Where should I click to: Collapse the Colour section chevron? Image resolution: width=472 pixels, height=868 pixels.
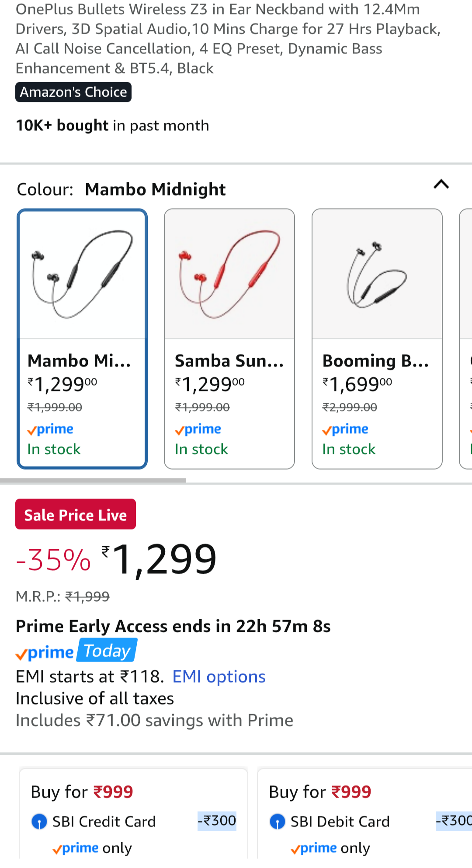(441, 185)
